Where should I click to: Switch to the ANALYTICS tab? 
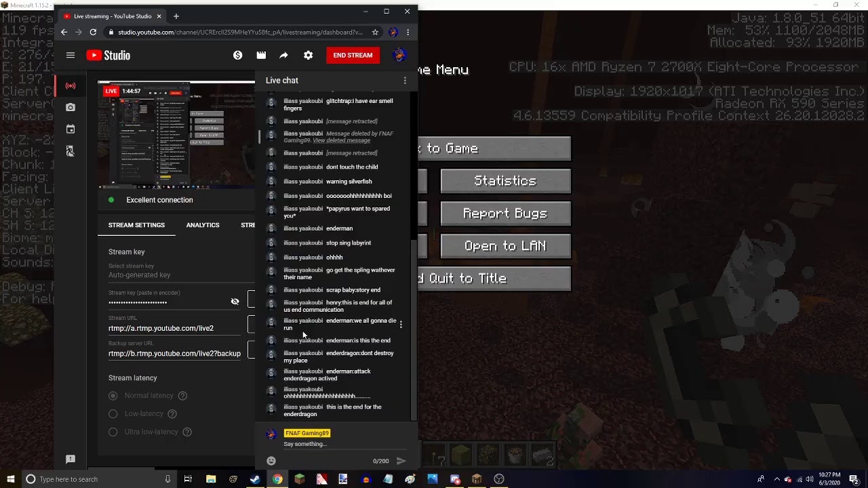[x=203, y=225]
